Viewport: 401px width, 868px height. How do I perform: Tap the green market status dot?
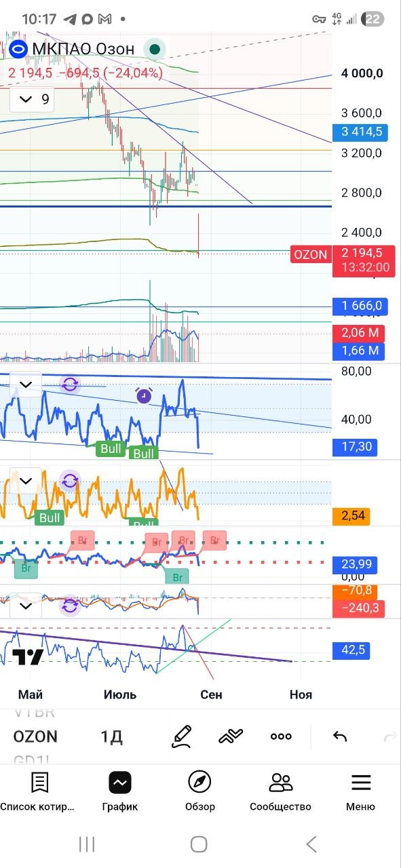(156, 49)
